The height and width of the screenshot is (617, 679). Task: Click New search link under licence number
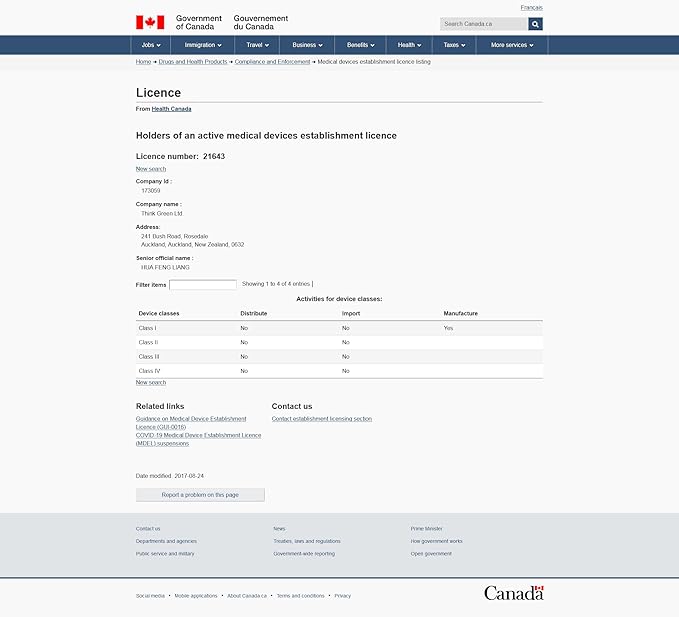tap(151, 169)
